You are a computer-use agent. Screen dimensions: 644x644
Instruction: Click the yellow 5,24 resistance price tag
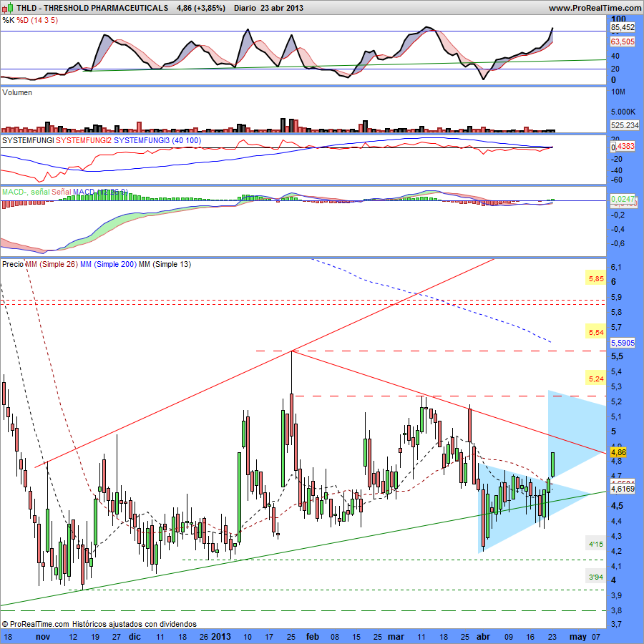pos(596,379)
